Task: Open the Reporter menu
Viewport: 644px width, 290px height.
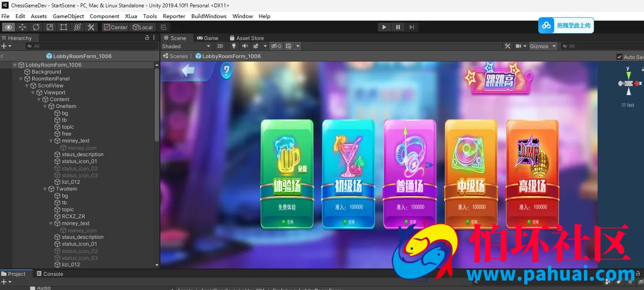Action: pyautogui.click(x=174, y=16)
